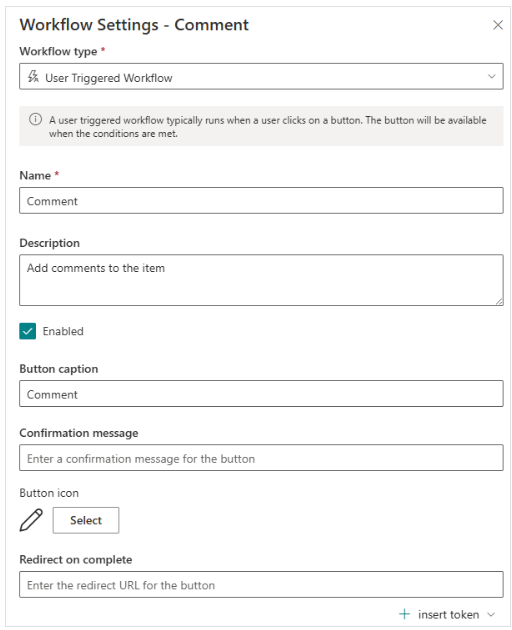Click the user triggered workflow info message
The height and width of the screenshot is (630, 512).
tap(268, 127)
